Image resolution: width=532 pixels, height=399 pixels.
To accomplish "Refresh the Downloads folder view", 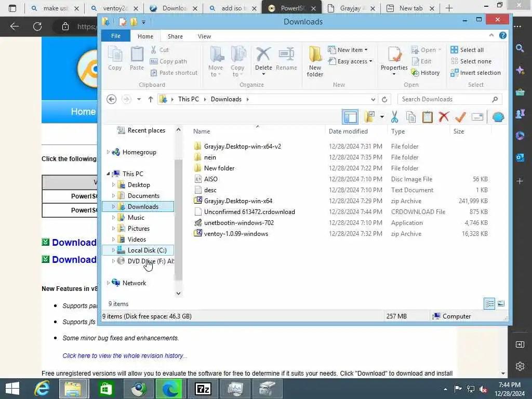I will pos(384,99).
